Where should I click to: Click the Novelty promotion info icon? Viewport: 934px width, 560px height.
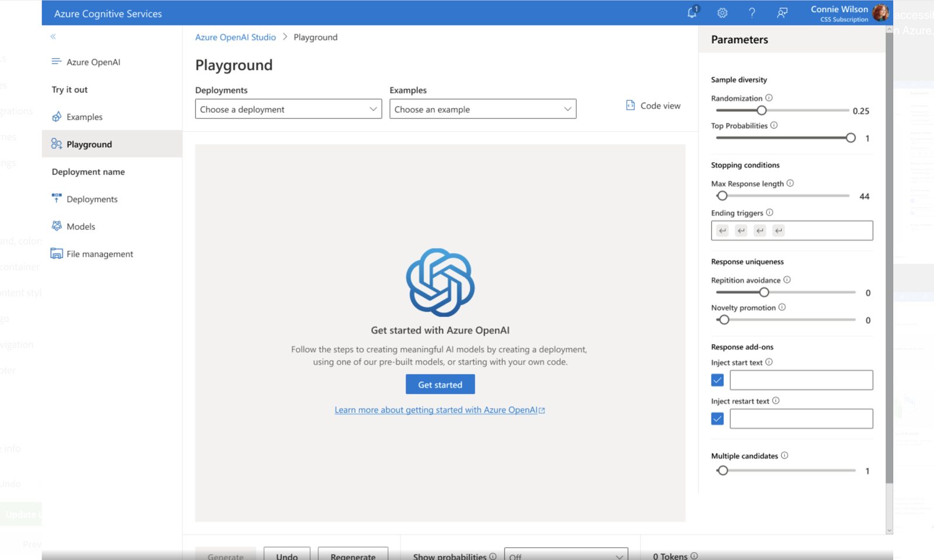point(782,307)
